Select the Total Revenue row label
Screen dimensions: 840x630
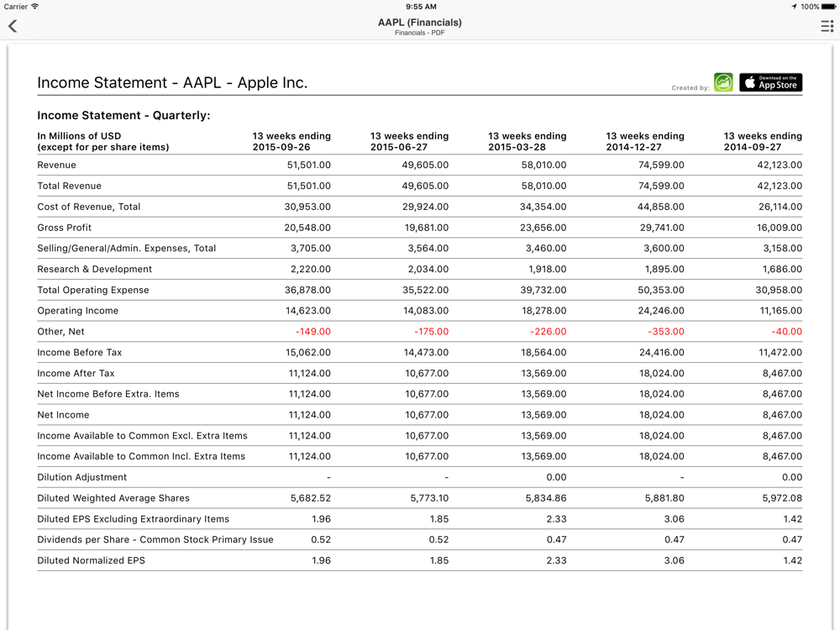click(69, 186)
